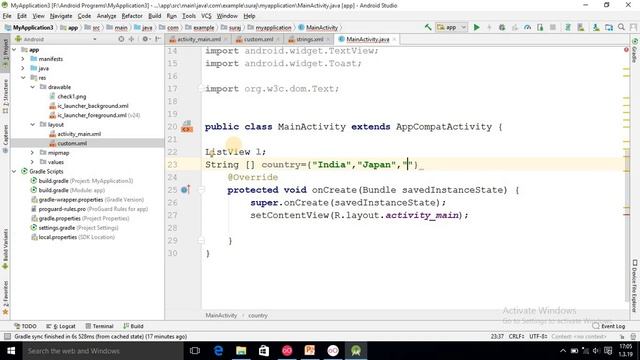
Task: Open Gradle side panel tab
Action: point(635,51)
